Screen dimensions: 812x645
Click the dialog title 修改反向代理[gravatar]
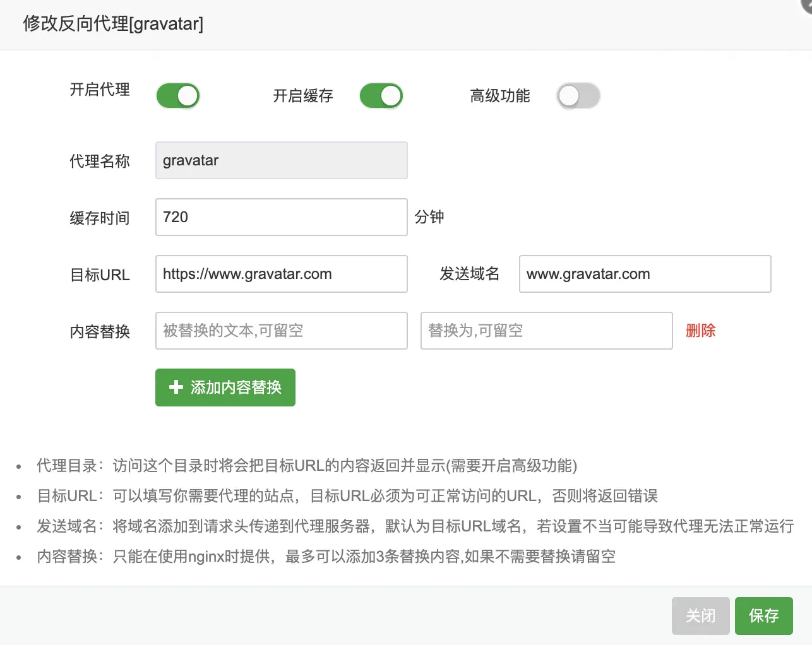114,24
